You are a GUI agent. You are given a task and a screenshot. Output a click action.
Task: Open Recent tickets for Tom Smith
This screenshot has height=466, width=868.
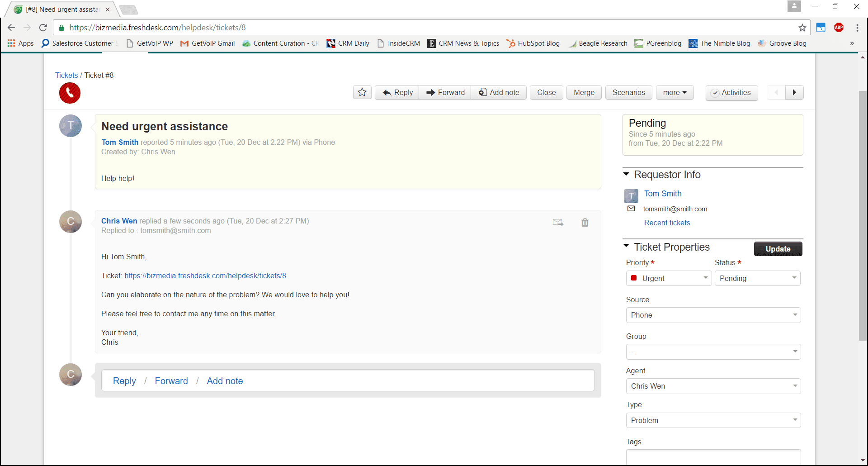coord(667,223)
